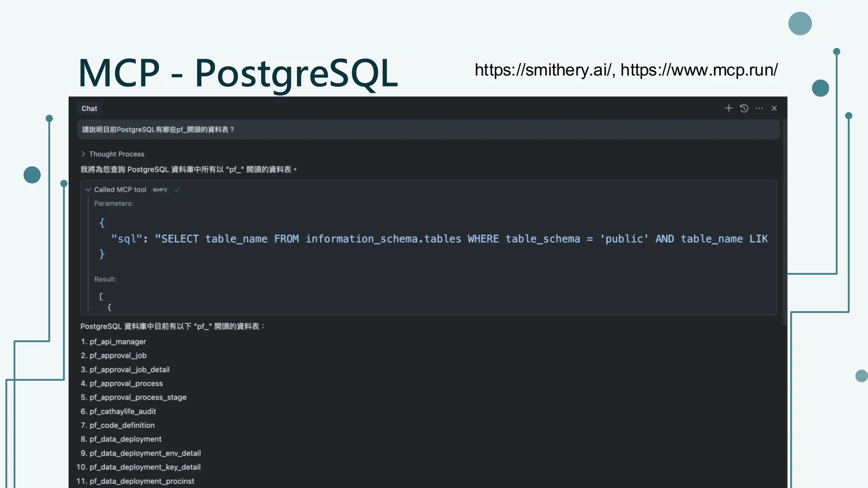
Task: Click the Parameters: label
Action: click(114, 204)
